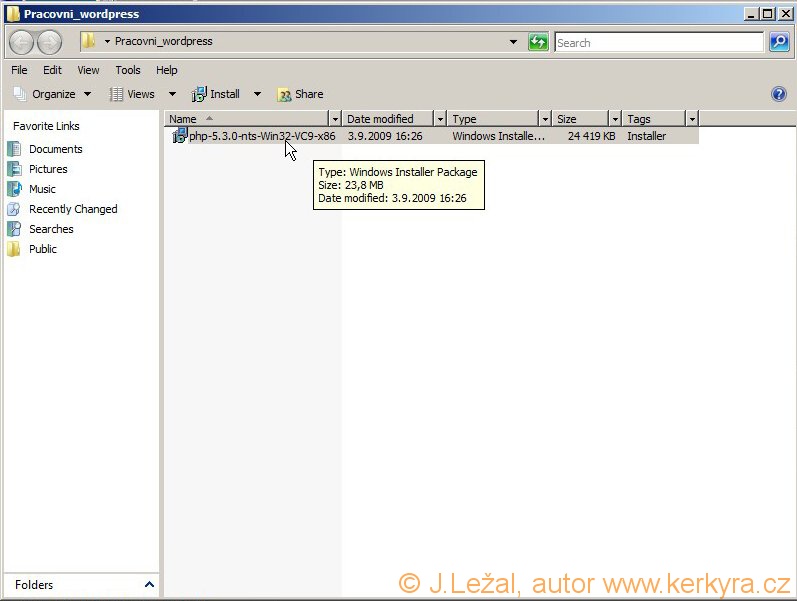Select the php-5.3.0 installer file icon
The height and width of the screenshot is (601, 797).
pos(180,136)
